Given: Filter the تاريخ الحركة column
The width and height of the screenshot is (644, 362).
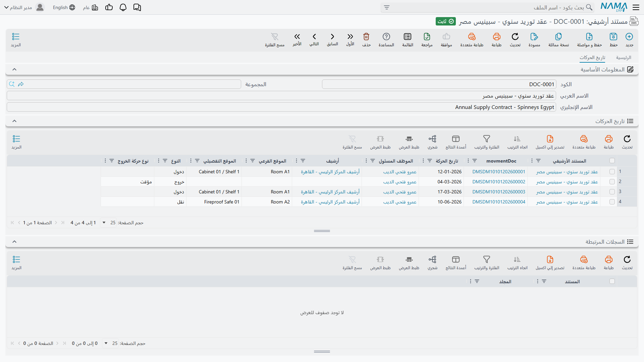Looking at the screenshot, I should pos(430,161).
